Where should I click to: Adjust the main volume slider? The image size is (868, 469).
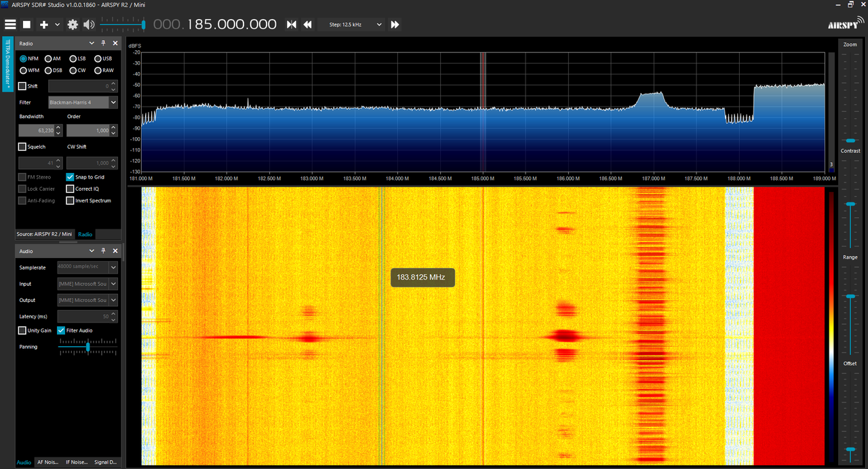122,24
